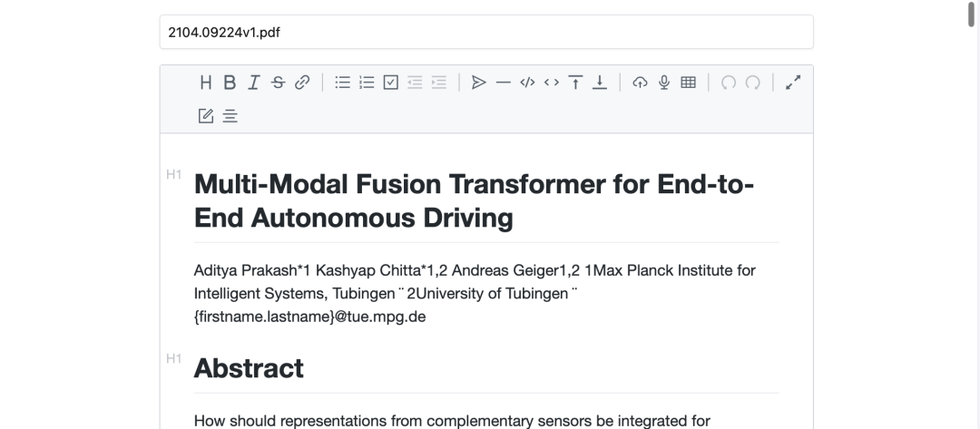
Task: Toggle fullscreen editor mode
Action: tap(793, 83)
